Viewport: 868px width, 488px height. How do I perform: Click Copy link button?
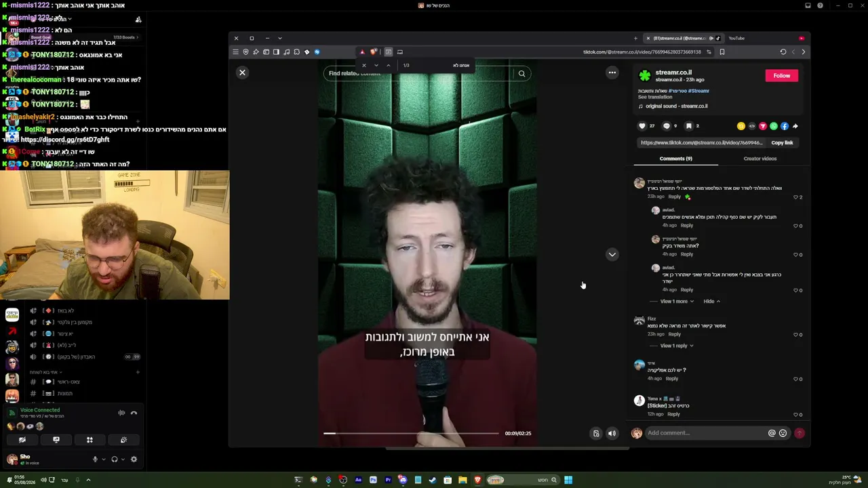[782, 143]
